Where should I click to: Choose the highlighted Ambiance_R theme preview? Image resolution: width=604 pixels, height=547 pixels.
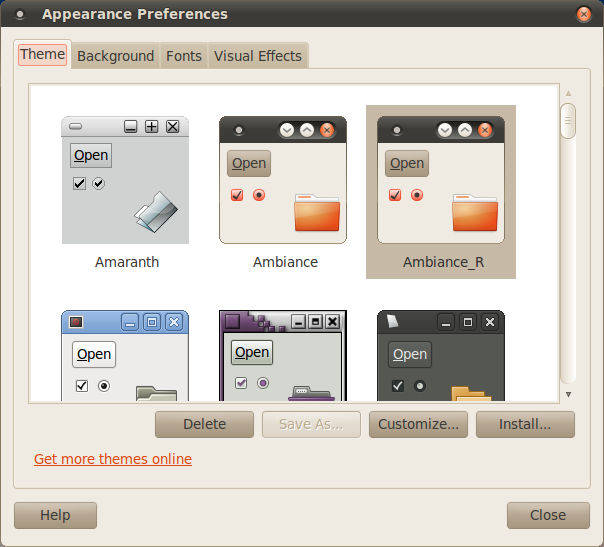tap(441, 180)
